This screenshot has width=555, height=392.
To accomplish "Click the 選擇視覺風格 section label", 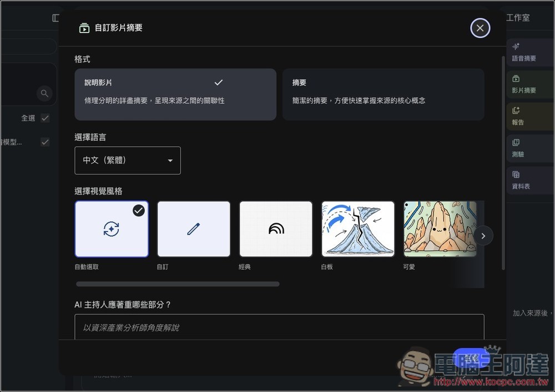I will click(98, 191).
